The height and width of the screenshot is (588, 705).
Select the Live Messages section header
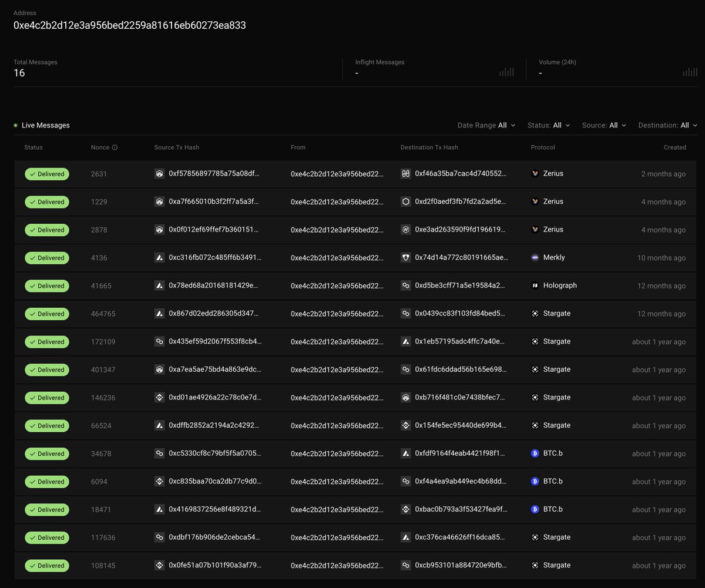point(45,125)
